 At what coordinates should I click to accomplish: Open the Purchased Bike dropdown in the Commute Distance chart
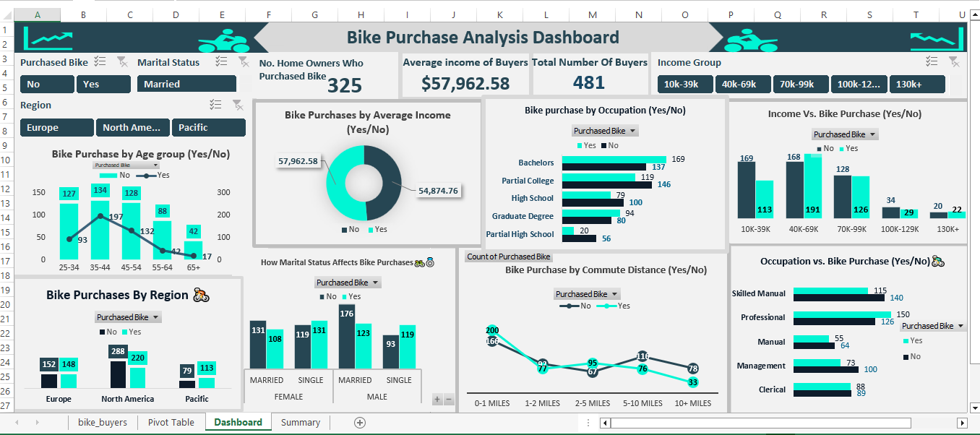coord(586,294)
